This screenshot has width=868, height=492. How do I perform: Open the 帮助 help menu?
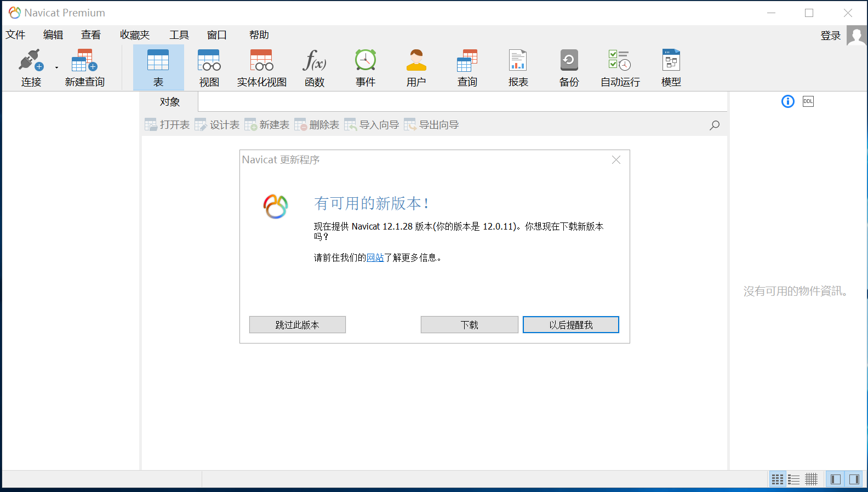coord(259,35)
